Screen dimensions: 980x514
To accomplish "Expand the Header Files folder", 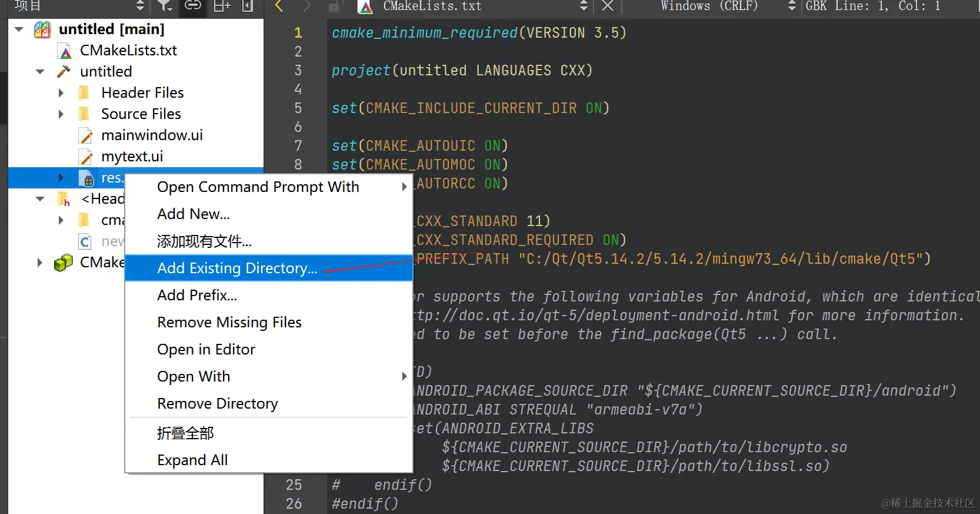I will [61, 92].
